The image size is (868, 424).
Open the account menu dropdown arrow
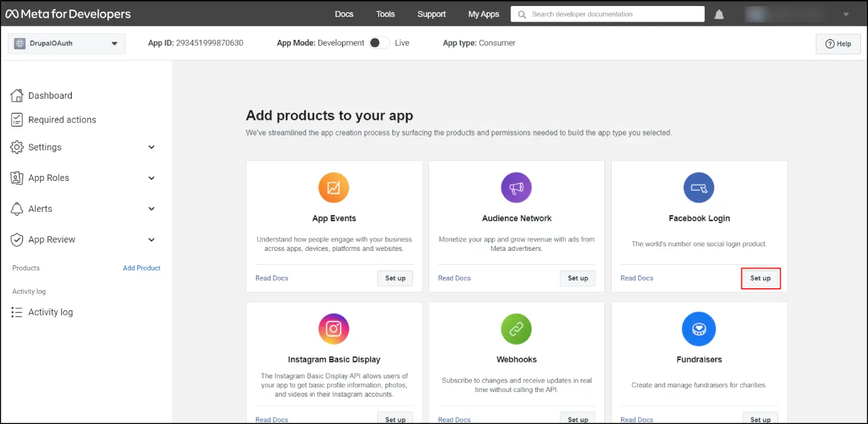coord(846,14)
